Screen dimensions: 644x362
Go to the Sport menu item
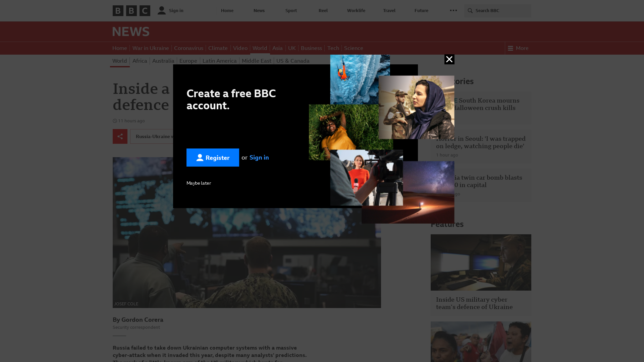click(291, 10)
